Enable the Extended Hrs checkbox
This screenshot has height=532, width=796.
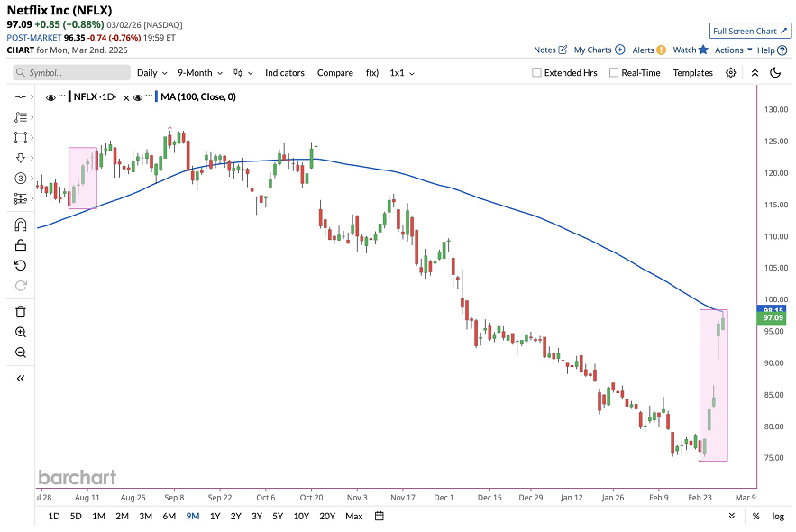(536, 73)
